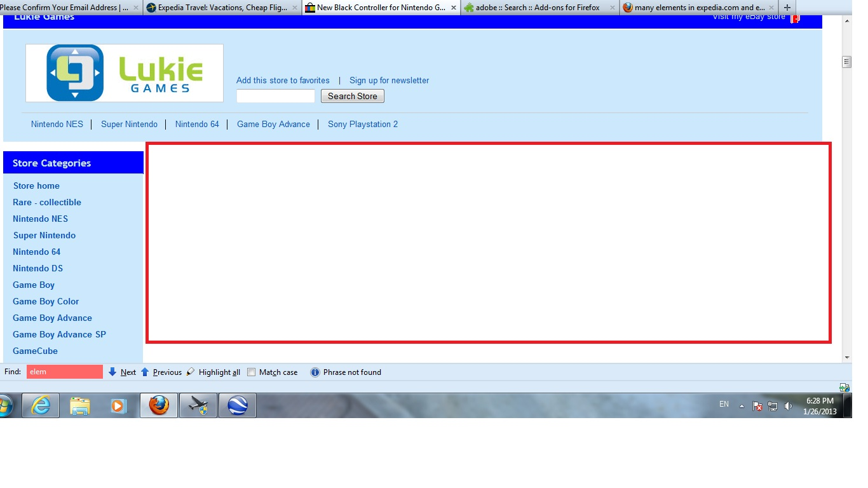Open the Game Boy category
Image resolution: width=868 pixels, height=488 pixels.
[x=34, y=285]
